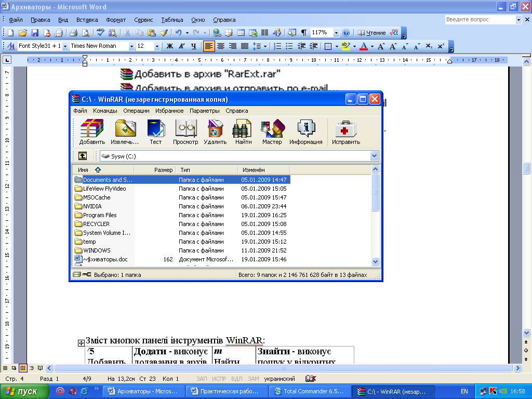Open the Word Вставка menu
Screen dimensions: 532x399
pyautogui.click(x=87, y=20)
